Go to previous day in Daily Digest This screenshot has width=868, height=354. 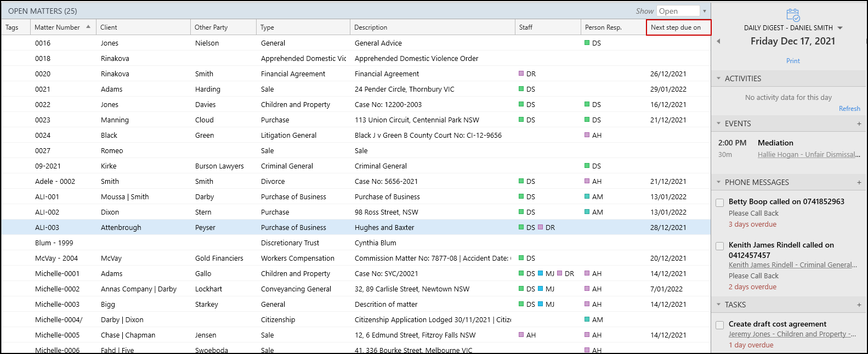click(x=718, y=41)
